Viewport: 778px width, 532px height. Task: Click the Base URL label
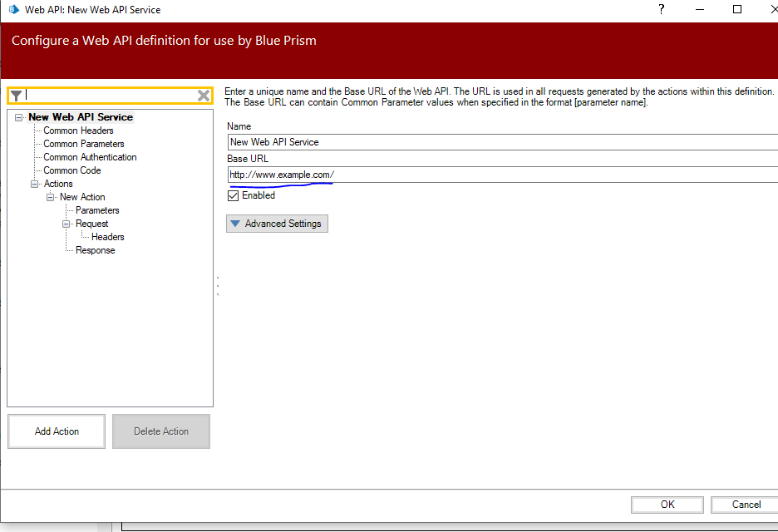pos(248,159)
